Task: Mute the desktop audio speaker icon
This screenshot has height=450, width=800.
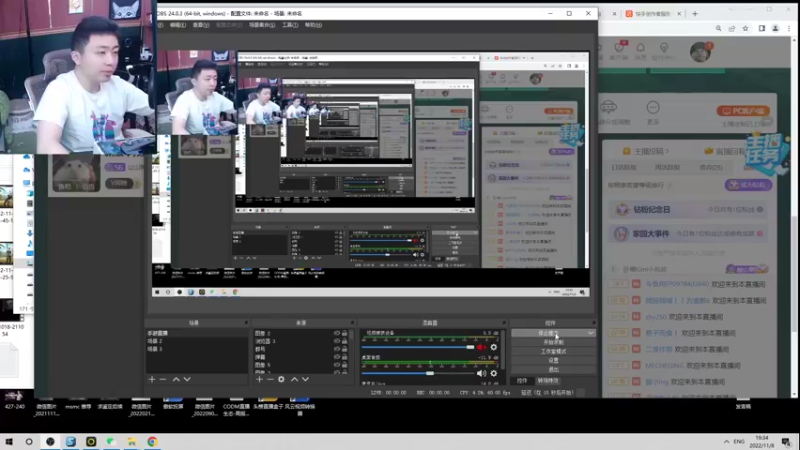Action: 481,373
